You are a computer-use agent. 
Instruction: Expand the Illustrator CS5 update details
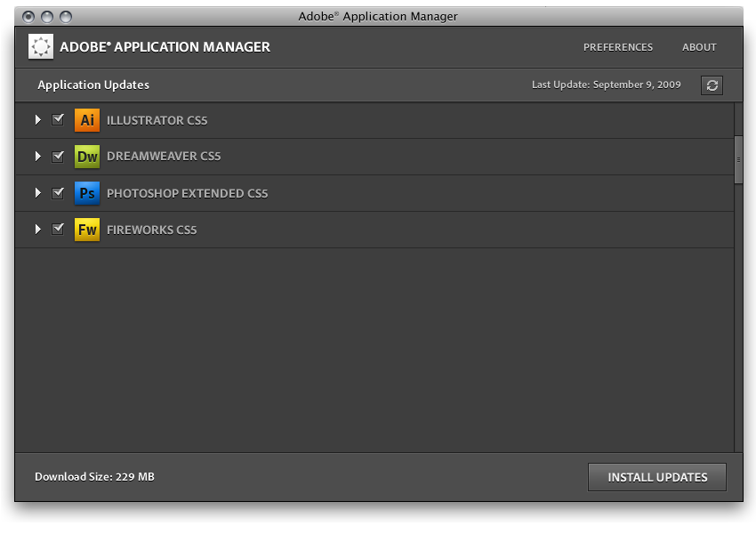pyautogui.click(x=38, y=119)
